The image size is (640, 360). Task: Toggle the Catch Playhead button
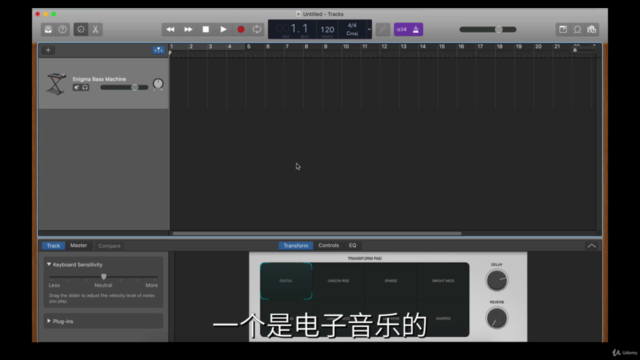point(158,50)
